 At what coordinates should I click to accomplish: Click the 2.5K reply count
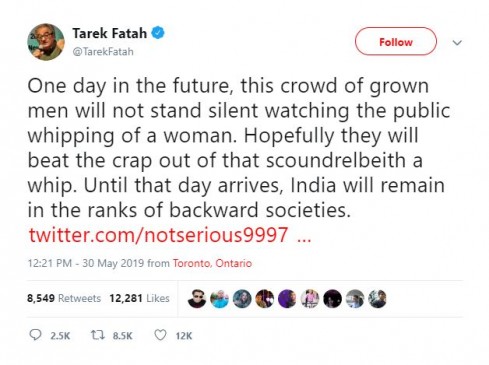tap(60, 336)
